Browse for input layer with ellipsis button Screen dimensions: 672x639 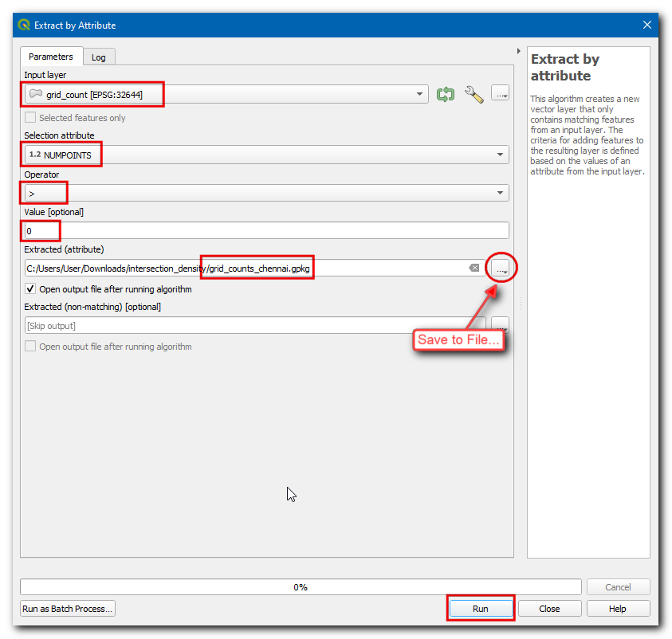click(x=500, y=94)
